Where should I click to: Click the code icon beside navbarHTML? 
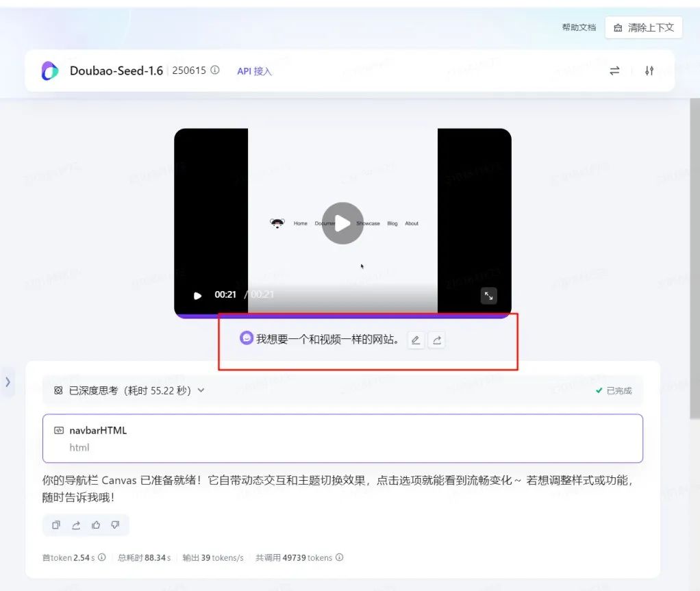click(58, 430)
